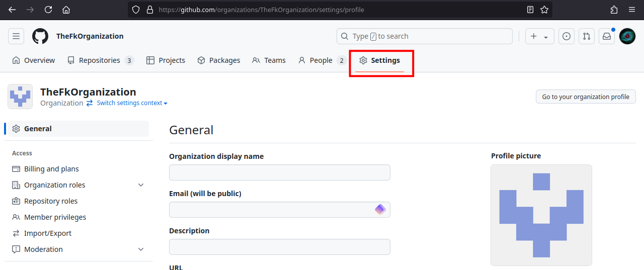The image size is (644, 270).
Task: Open the Overview tab
Action: pyautogui.click(x=34, y=60)
